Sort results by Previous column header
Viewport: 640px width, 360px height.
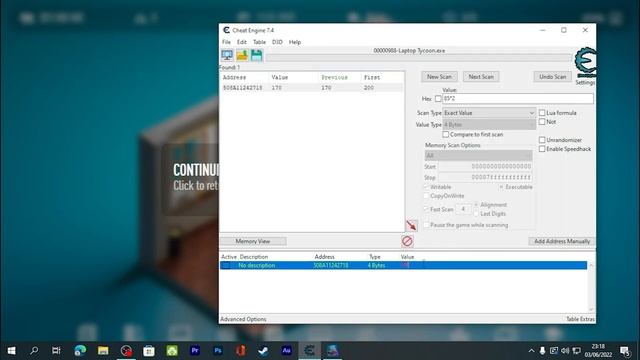(334, 77)
